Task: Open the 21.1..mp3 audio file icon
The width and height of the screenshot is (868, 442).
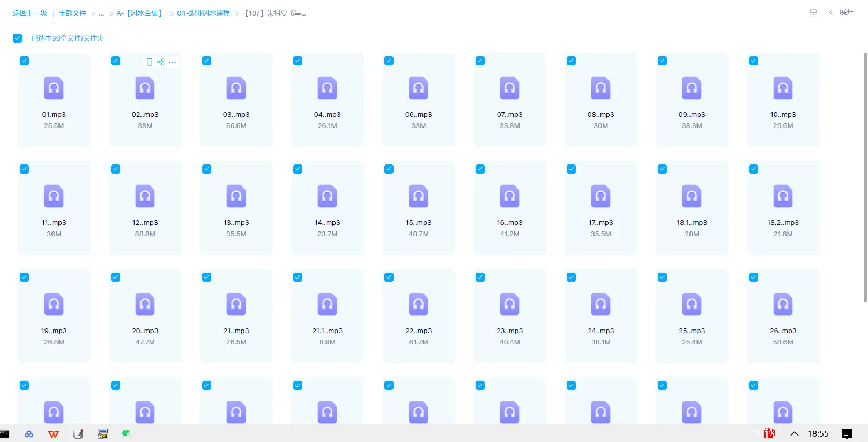Action: point(327,304)
